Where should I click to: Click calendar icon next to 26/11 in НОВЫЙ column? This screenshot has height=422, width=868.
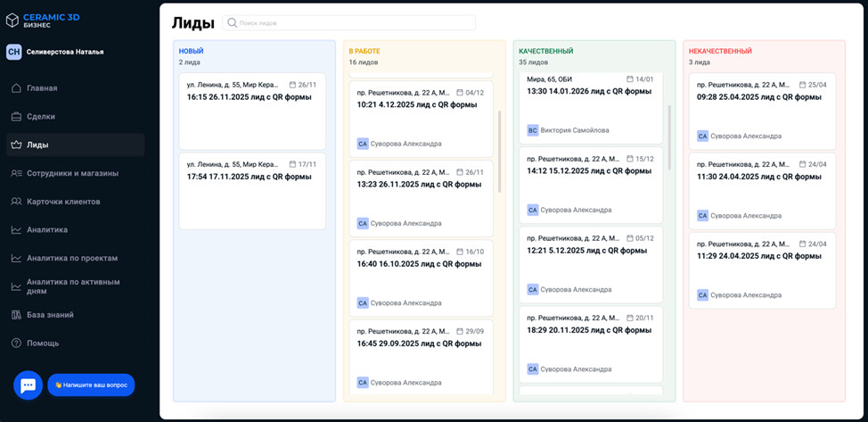(293, 86)
